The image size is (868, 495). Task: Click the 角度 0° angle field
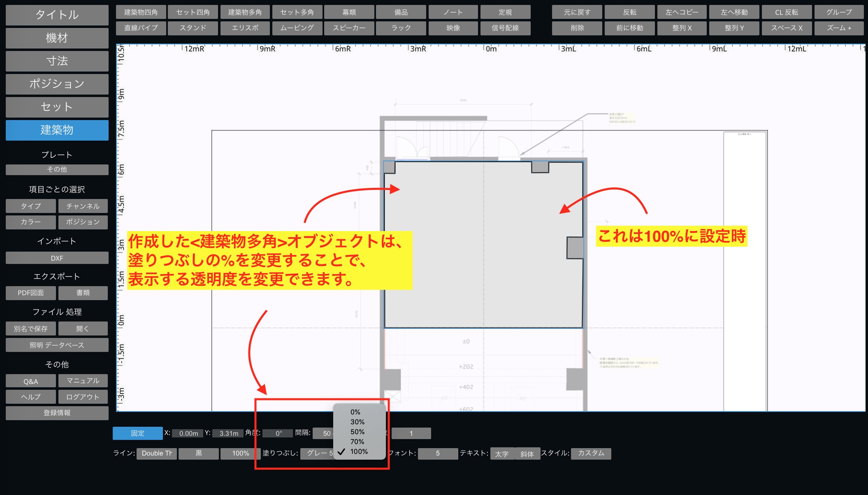pos(278,433)
